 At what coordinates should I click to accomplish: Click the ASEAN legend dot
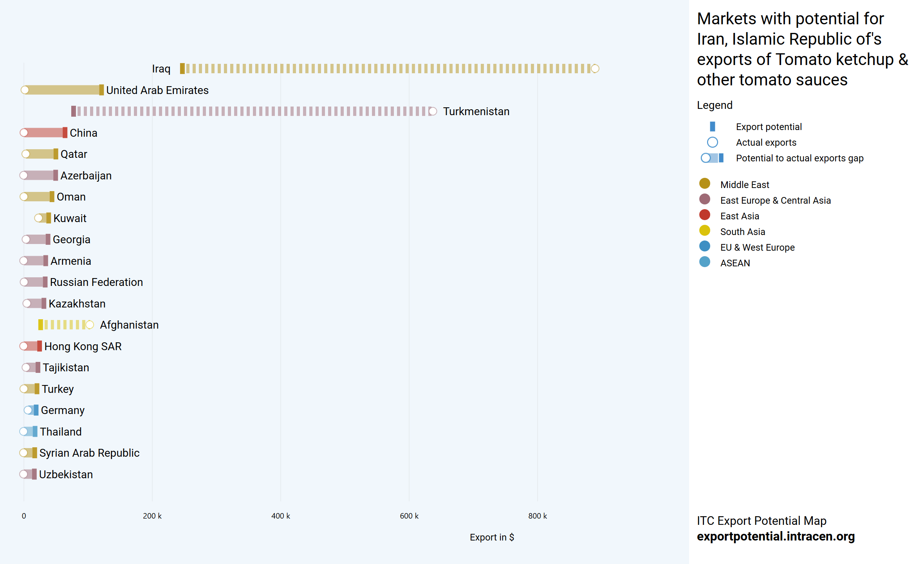pyautogui.click(x=704, y=262)
